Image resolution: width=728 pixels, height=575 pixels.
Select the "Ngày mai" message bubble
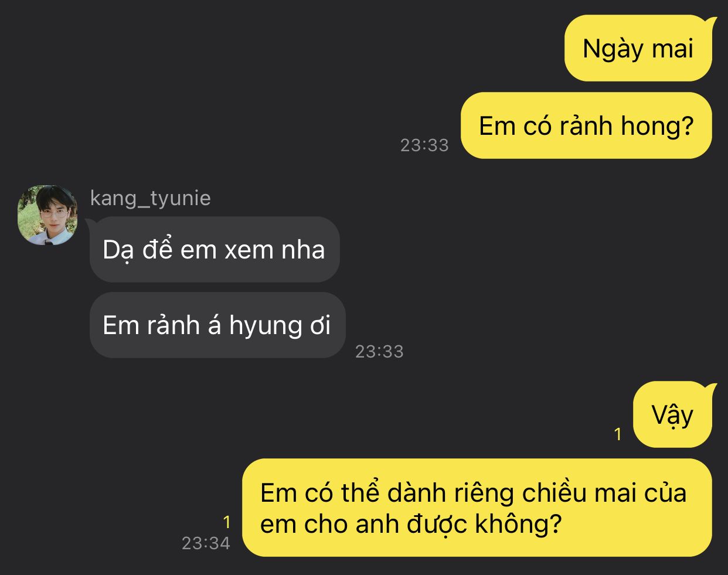pos(638,48)
